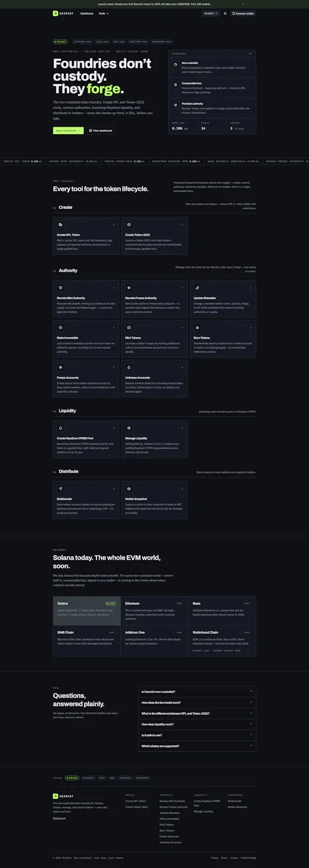Select the Solana chain pill in hero
The height and width of the screenshot is (868, 309).
(x=60, y=41)
